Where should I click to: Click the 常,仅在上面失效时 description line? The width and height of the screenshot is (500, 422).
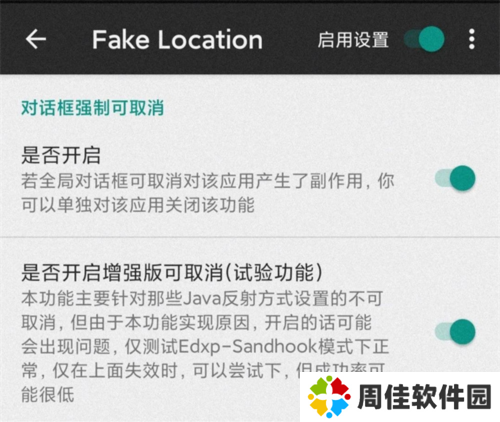tap(160, 370)
